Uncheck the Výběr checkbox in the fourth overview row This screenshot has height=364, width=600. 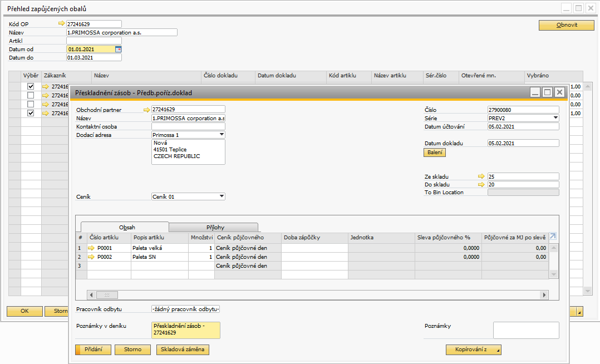[x=31, y=114]
